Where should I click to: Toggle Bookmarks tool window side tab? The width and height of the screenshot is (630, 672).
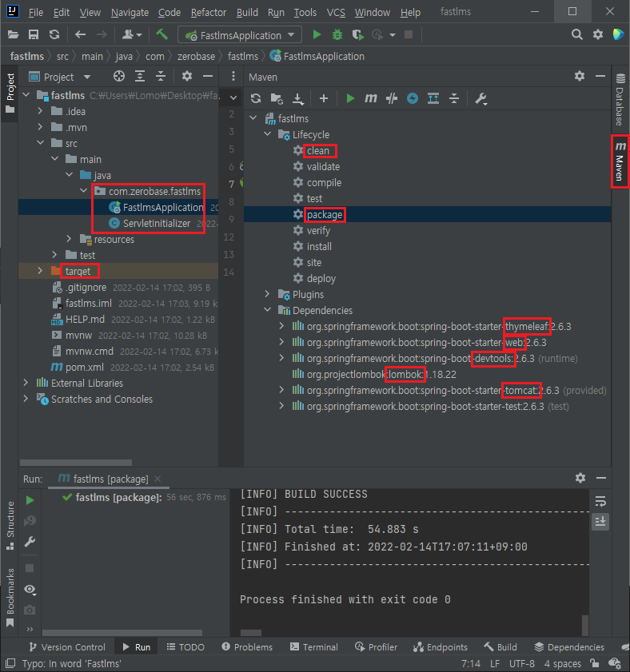(10, 598)
